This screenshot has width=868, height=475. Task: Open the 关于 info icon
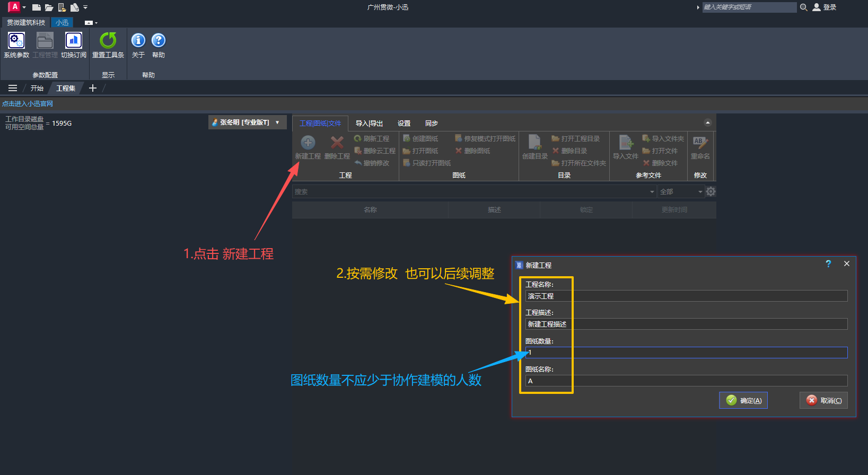coord(138,40)
